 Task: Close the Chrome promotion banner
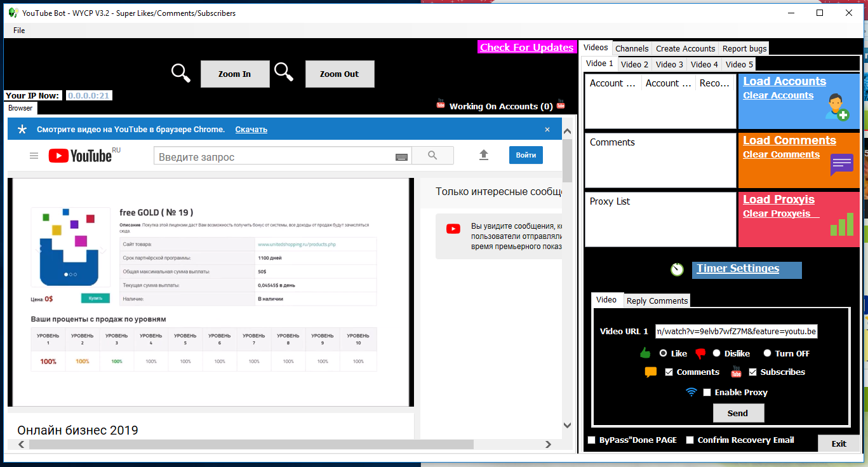click(547, 129)
